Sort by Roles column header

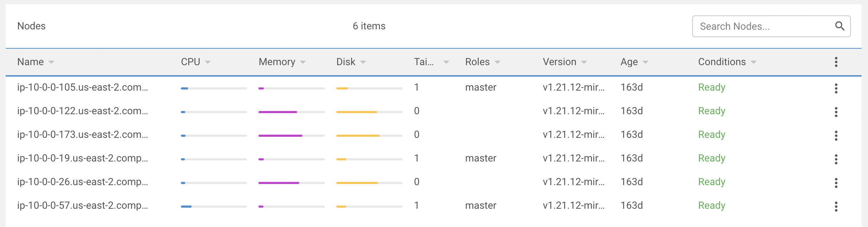tap(477, 62)
